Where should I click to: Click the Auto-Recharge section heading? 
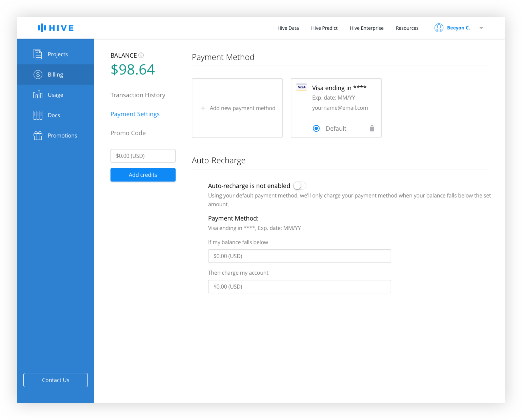point(218,160)
